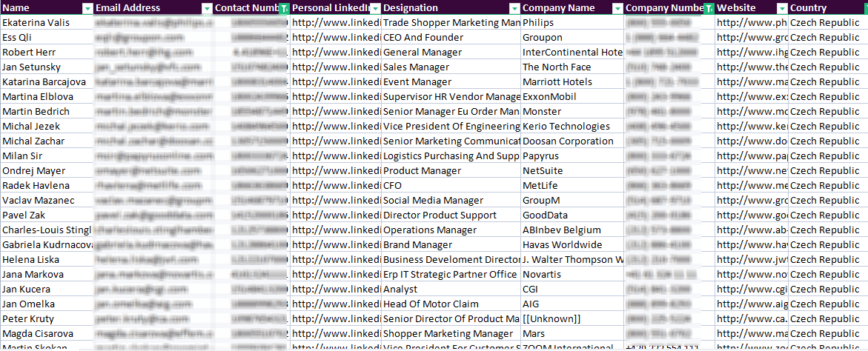Click the Katarina Barcajova cell
The width and height of the screenshot is (868, 351).
(x=47, y=81)
